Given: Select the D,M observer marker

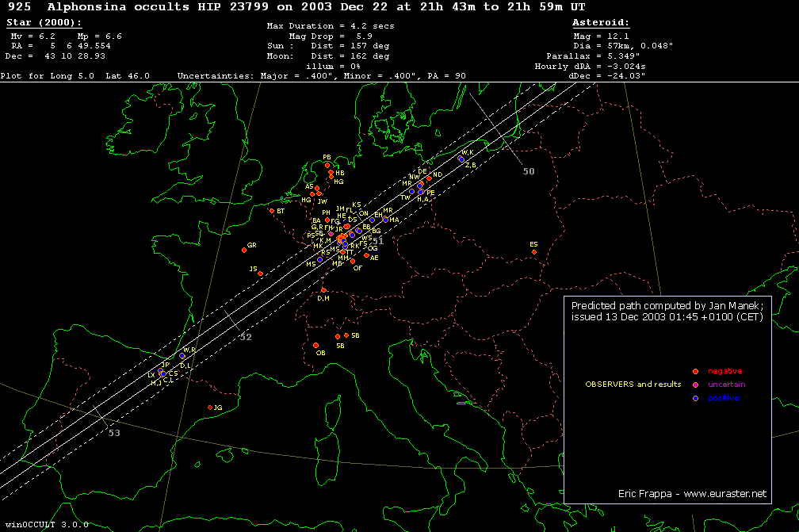Looking at the screenshot, I should pos(323,290).
